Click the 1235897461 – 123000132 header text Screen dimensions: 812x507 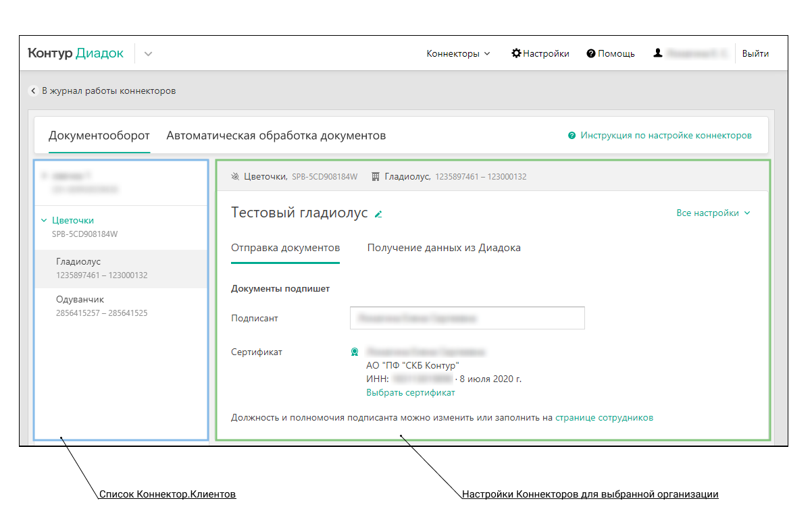click(480, 177)
